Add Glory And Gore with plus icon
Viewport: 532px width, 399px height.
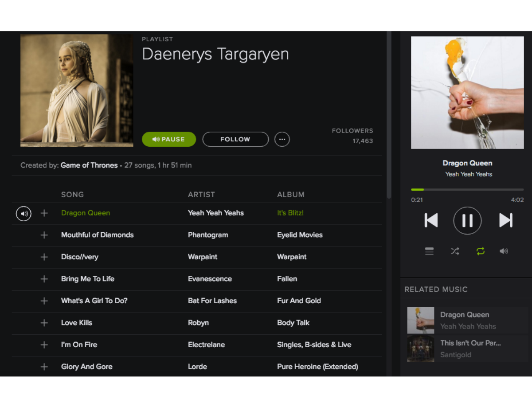(x=44, y=367)
